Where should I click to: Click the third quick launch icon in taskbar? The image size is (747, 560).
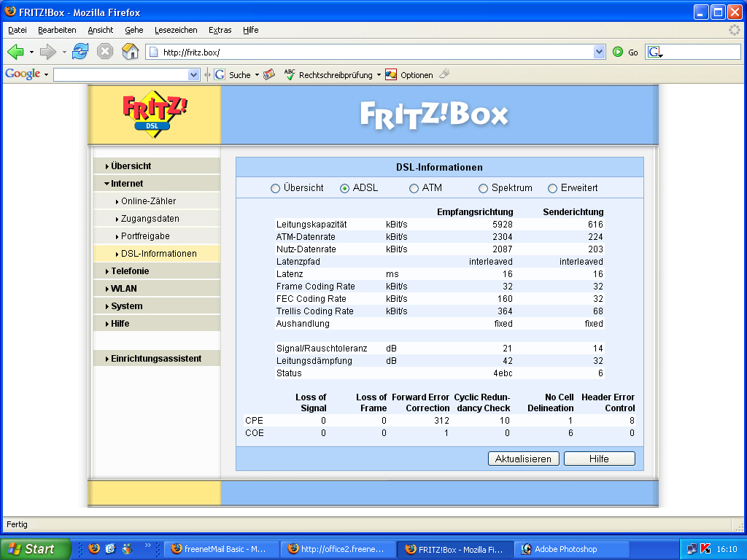click(127, 548)
